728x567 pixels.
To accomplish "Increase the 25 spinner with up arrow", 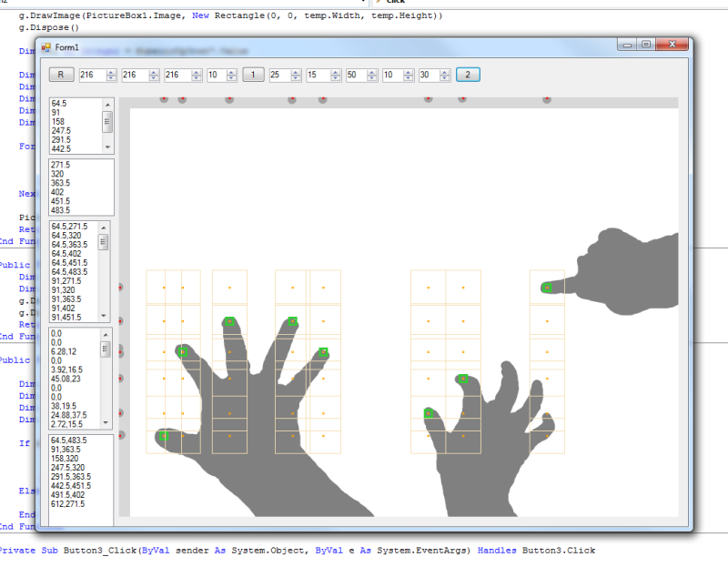I will point(297,72).
